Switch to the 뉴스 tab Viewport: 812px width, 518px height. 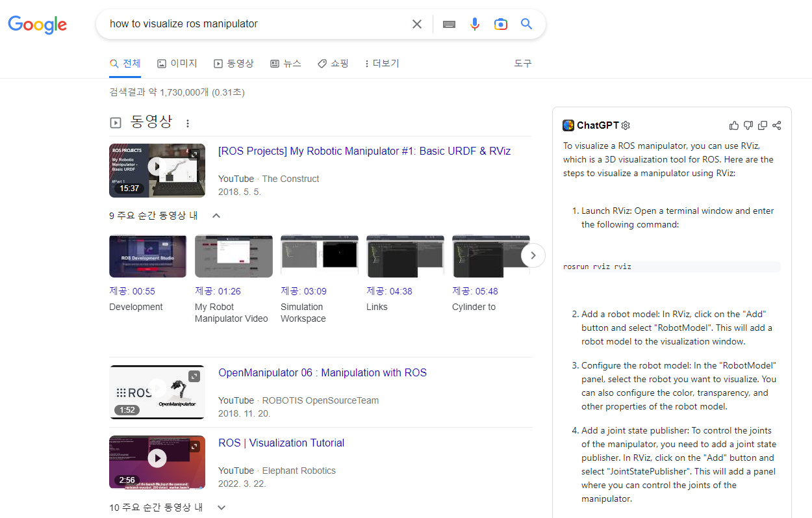(x=286, y=64)
